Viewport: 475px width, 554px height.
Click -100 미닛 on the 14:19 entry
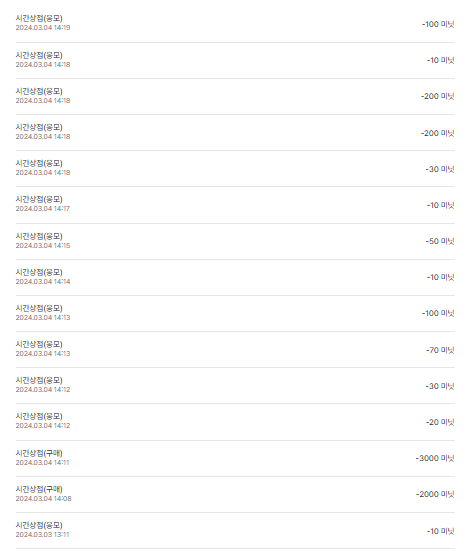point(438,24)
